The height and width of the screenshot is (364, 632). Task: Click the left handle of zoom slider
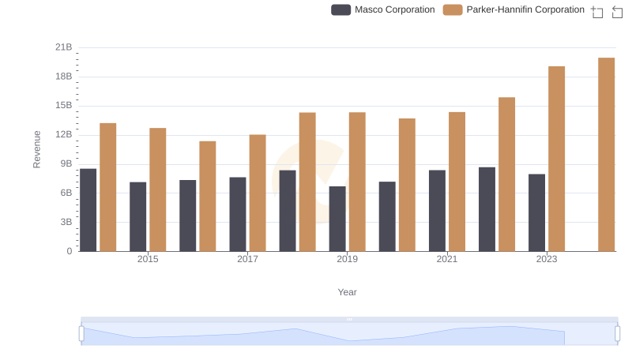[81, 333]
